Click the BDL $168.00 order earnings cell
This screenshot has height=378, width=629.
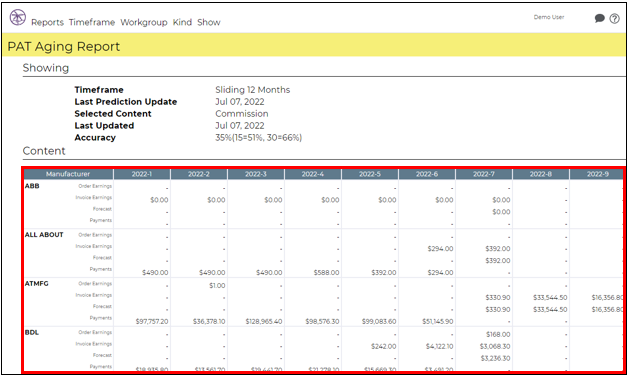(498, 334)
